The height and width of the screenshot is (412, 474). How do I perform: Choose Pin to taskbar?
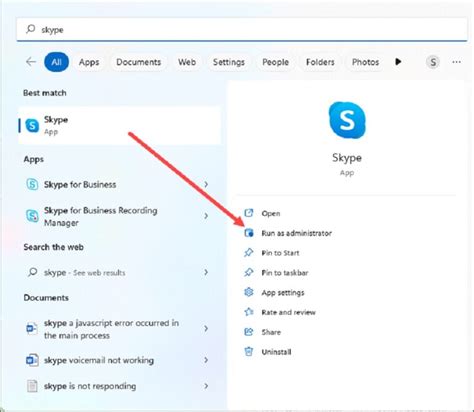[x=285, y=273]
